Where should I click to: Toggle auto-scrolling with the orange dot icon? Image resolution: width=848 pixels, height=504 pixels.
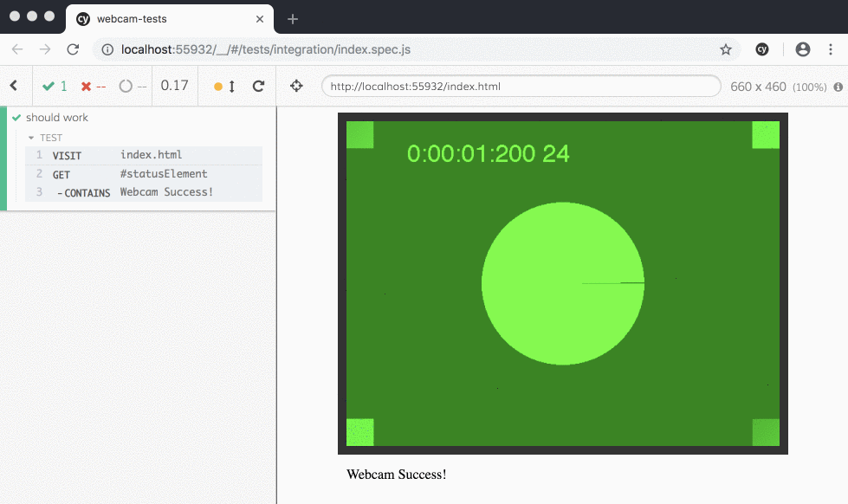[x=219, y=86]
